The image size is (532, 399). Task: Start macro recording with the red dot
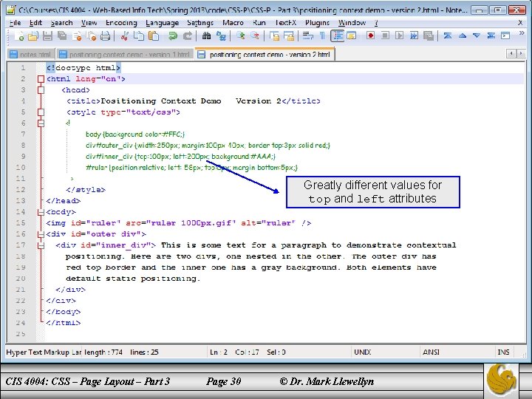[370, 35]
